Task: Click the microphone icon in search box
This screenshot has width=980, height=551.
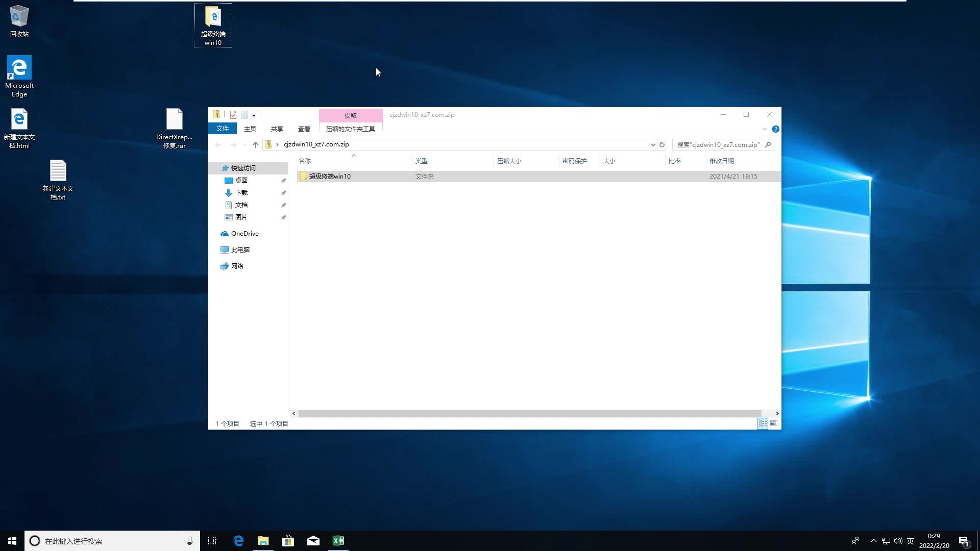Action: click(x=189, y=541)
